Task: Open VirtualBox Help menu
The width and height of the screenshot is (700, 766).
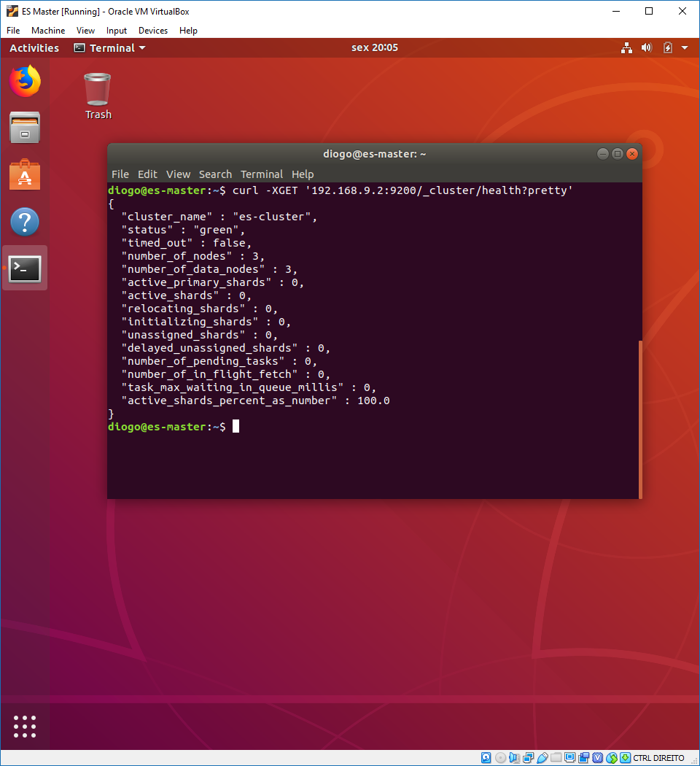Action: (188, 31)
